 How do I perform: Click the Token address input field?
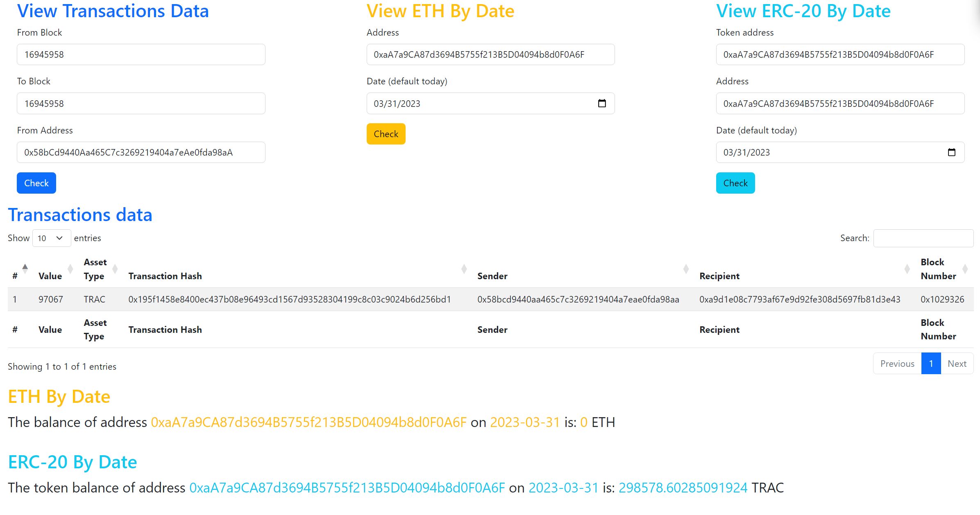840,54
